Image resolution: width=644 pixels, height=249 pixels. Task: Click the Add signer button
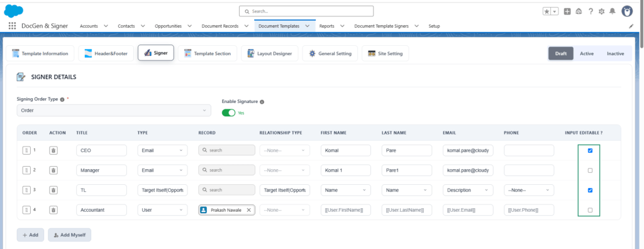[x=30, y=235]
